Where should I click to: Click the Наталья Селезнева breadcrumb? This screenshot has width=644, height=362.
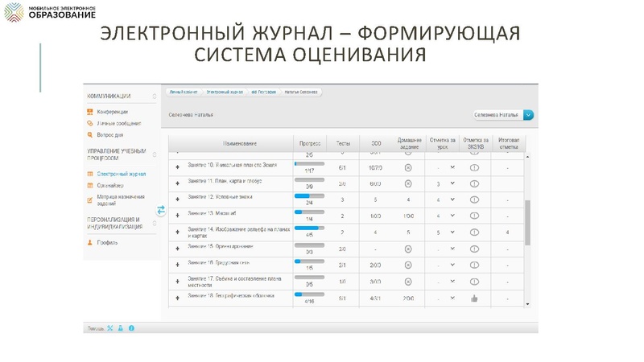pyautogui.click(x=301, y=92)
